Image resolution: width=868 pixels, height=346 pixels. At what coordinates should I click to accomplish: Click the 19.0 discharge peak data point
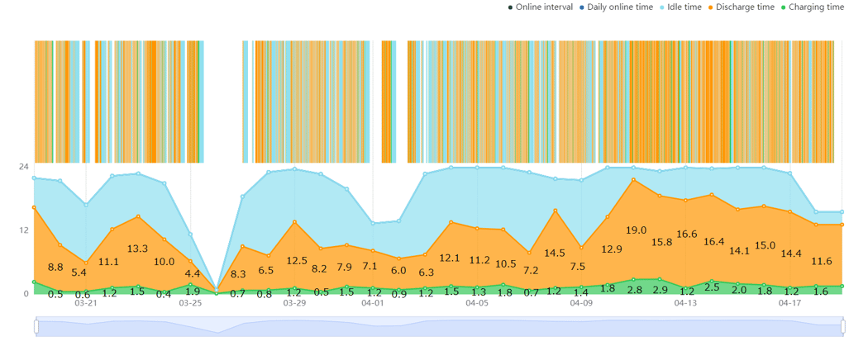633,180
